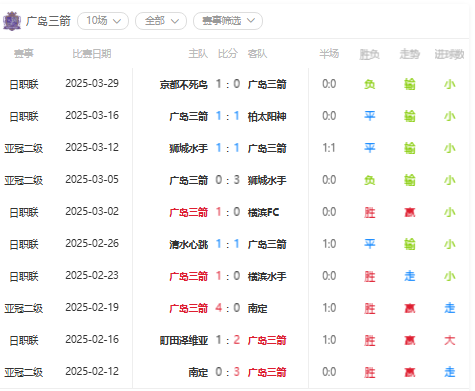This screenshot has height=391, width=475.
Task: Click the date 2025-02-19
Action: coord(92,307)
